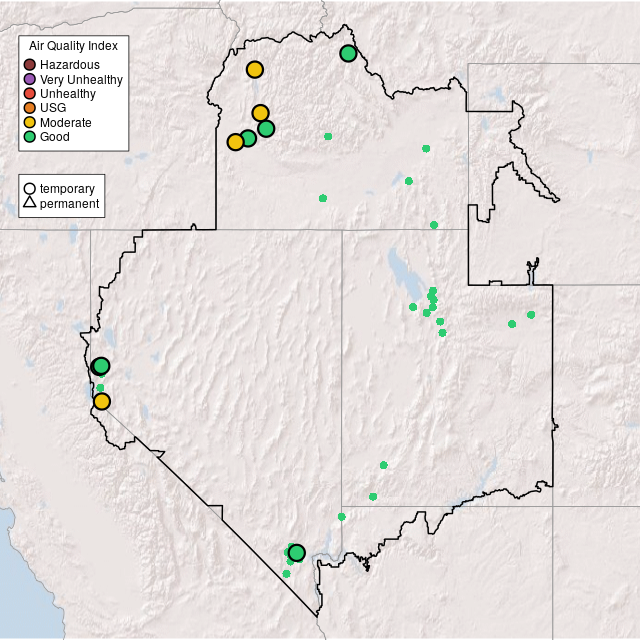Click the red Unhealthy legend circle
Viewport: 640px width, 640px height.
[30, 93]
